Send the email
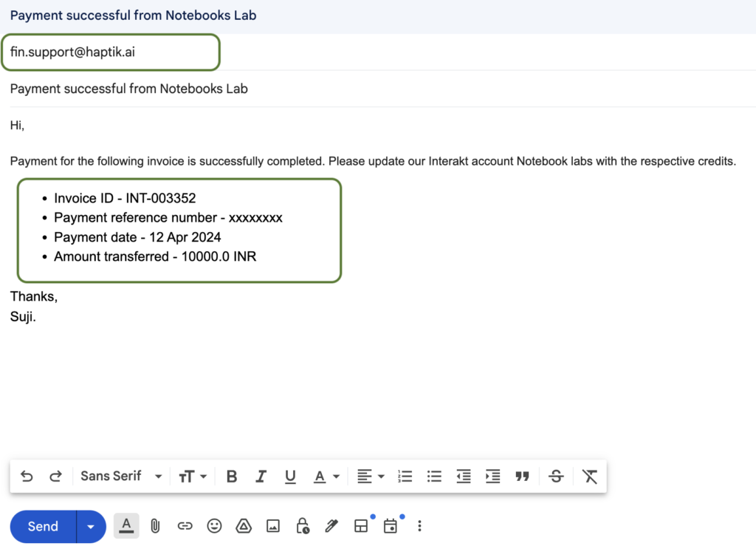 [43, 526]
